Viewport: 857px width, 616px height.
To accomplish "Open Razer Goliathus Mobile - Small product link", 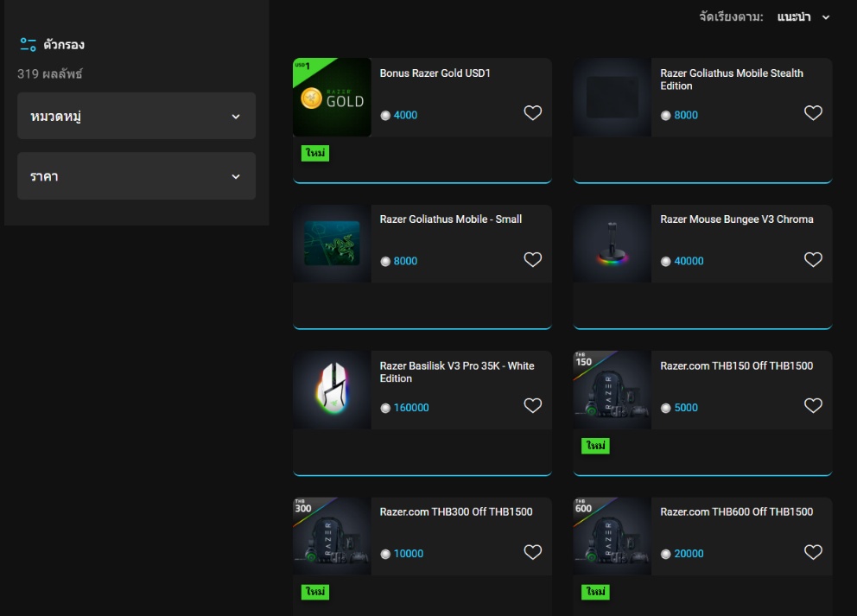I will coord(450,219).
